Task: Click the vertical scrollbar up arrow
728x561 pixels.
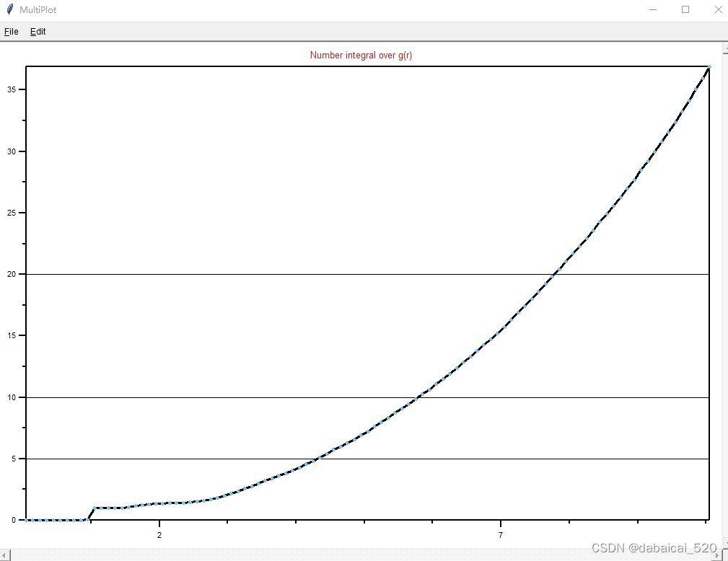Action: point(726,48)
